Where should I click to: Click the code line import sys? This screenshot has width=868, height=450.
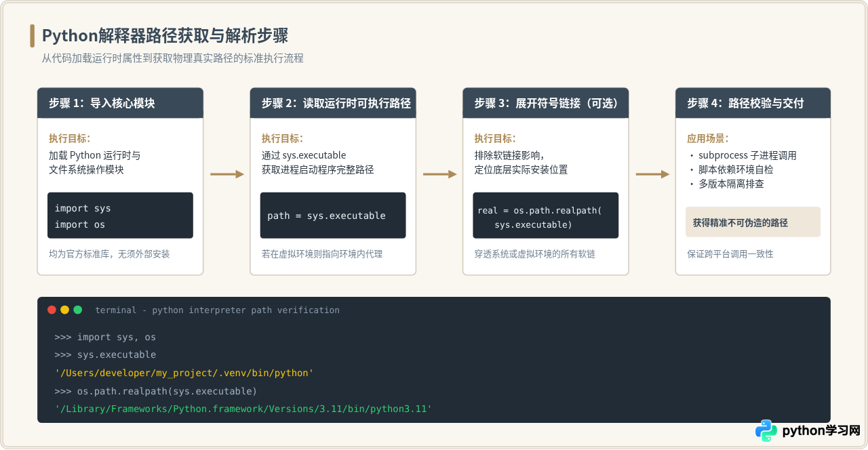(x=83, y=208)
